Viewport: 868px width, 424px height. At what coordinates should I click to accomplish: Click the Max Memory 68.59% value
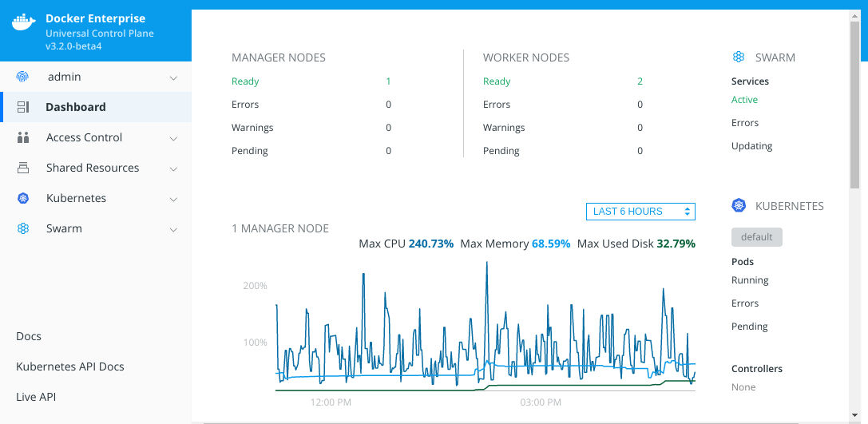(551, 244)
